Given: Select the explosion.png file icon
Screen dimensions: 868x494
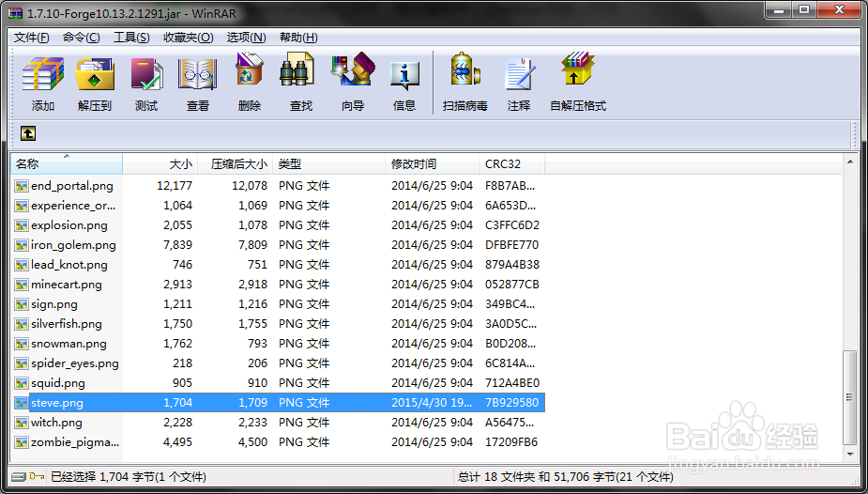Looking at the screenshot, I should (x=22, y=225).
